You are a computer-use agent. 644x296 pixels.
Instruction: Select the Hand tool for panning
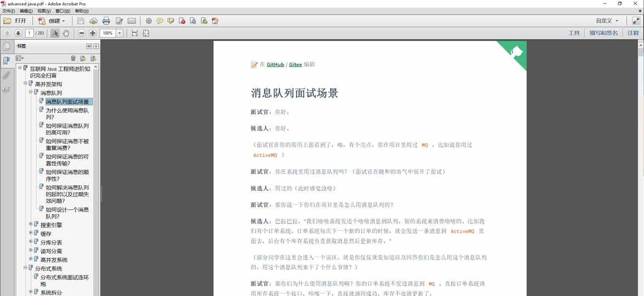click(65, 32)
